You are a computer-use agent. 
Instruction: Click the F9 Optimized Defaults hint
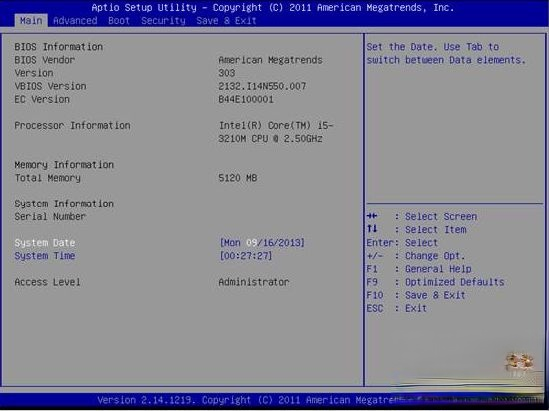(435, 282)
